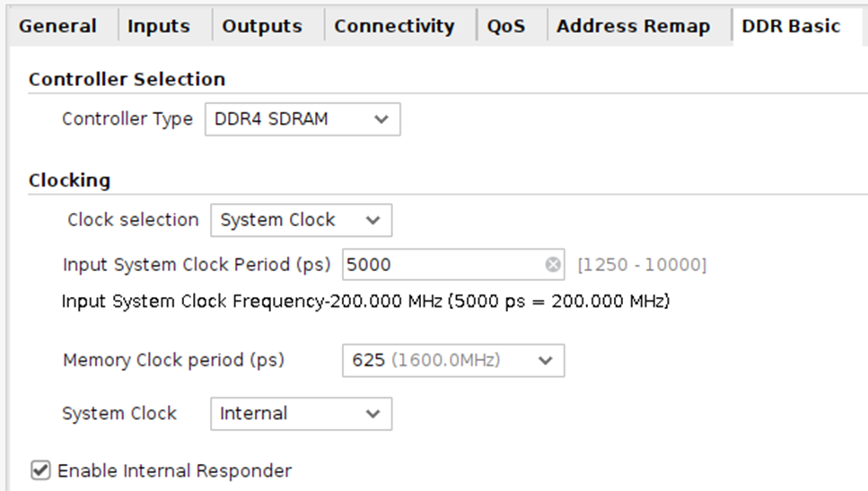Click the Clock selection chevron arrow
This screenshot has height=491, width=868.
coord(373,220)
